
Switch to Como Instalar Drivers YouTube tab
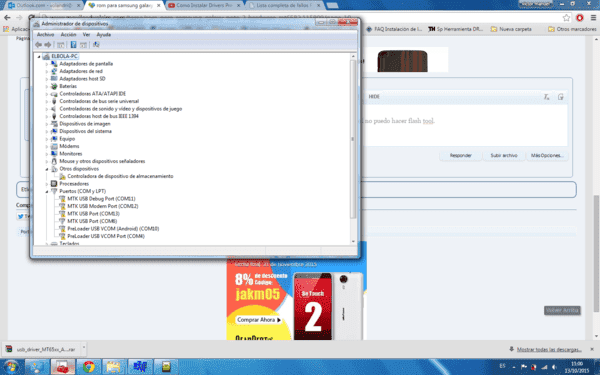(204, 5)
